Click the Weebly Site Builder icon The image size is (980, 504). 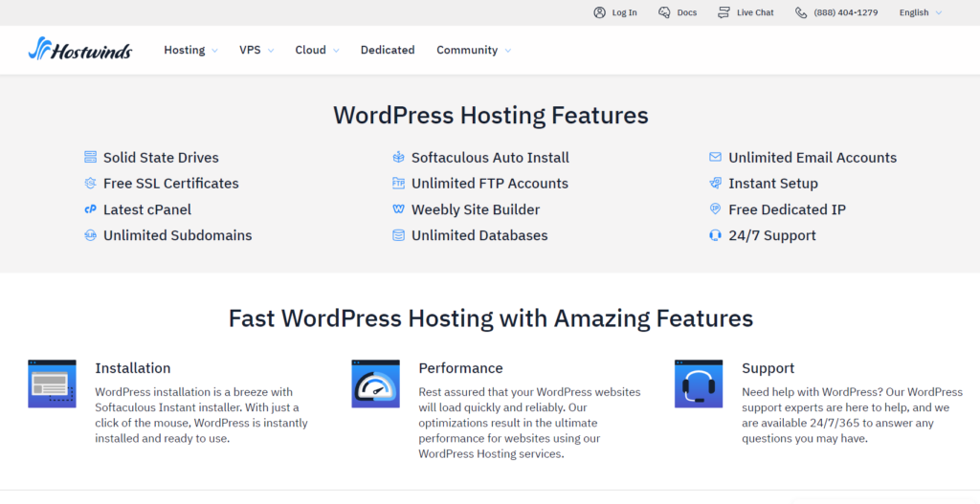(x=398, y=209)
